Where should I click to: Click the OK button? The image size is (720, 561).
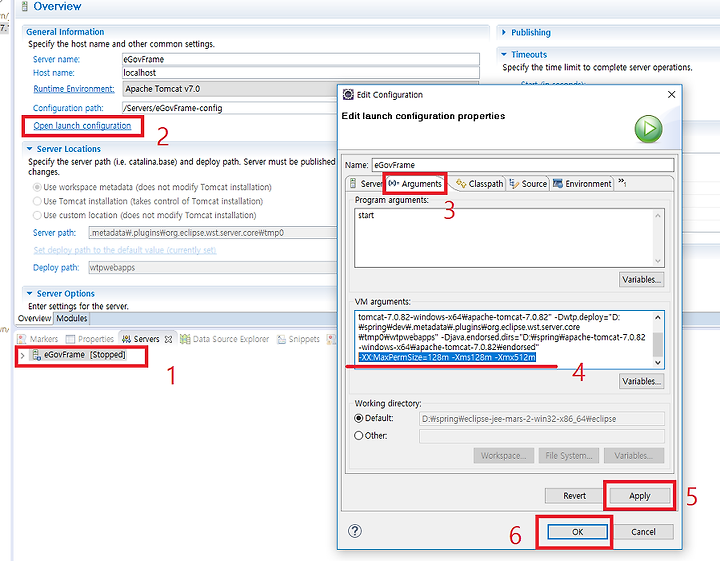tap(577, 532)
